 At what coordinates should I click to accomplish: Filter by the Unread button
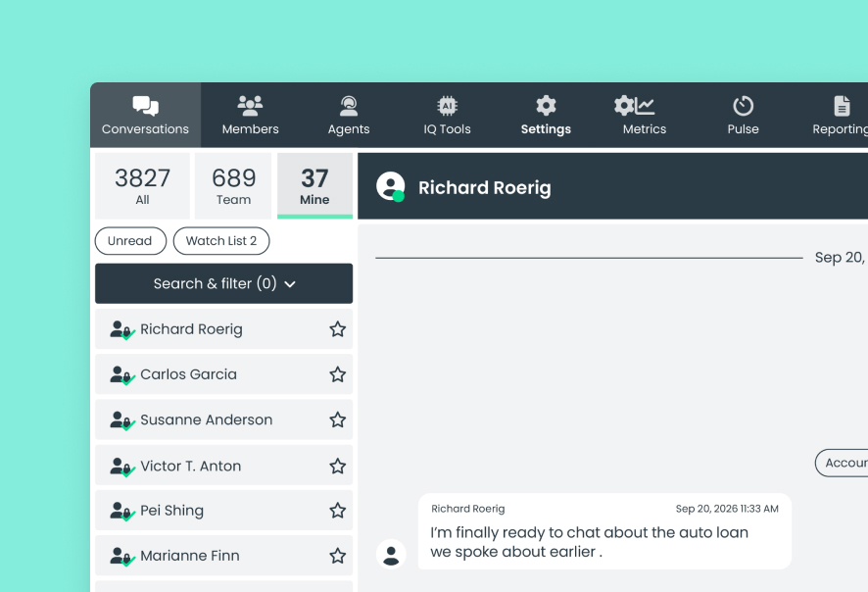click(130, 241)
